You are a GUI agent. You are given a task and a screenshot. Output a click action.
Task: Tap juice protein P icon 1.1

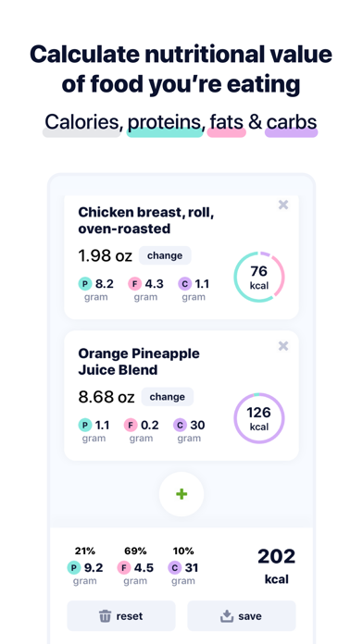click(x=85, y=425)
